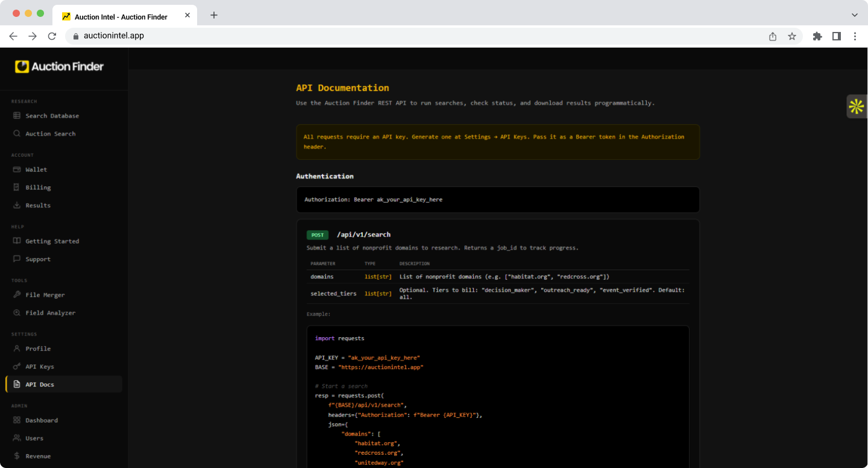This screenshot has width=868, height=468.
Task: Click the Wallet icon in sidebar
Action: (x=17, y=169)
